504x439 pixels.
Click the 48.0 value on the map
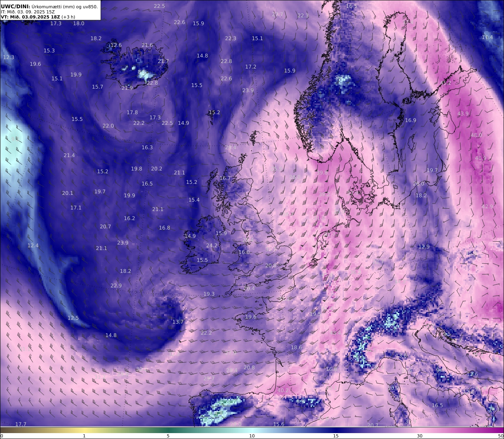476,135
